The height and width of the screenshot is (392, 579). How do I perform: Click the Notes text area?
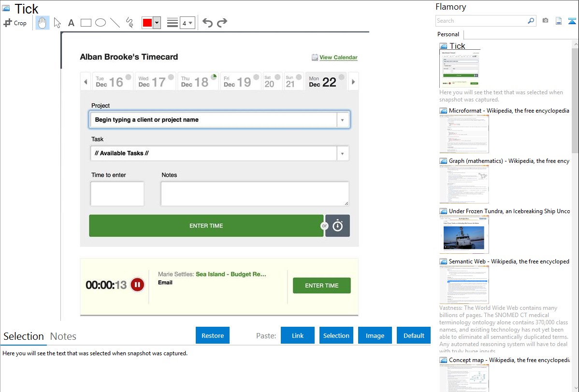[x=255, y=194]
